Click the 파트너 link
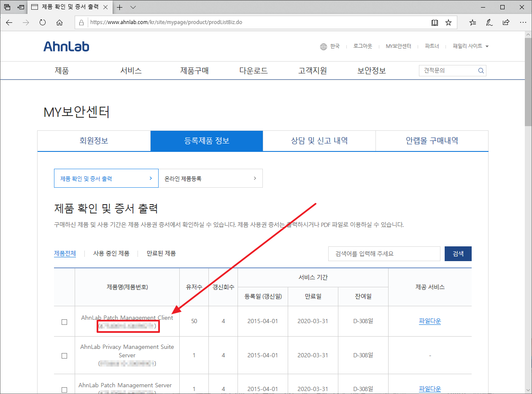Image resolution: width=532 pixels, height=394 pixels. tap(432, 46)
